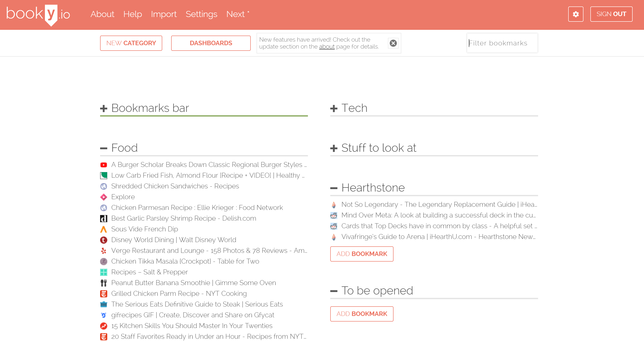This screenshot has width=644, height=341.
Task: Click YouTube favicon of Burger Scholar bookmark
Action: 103,165
